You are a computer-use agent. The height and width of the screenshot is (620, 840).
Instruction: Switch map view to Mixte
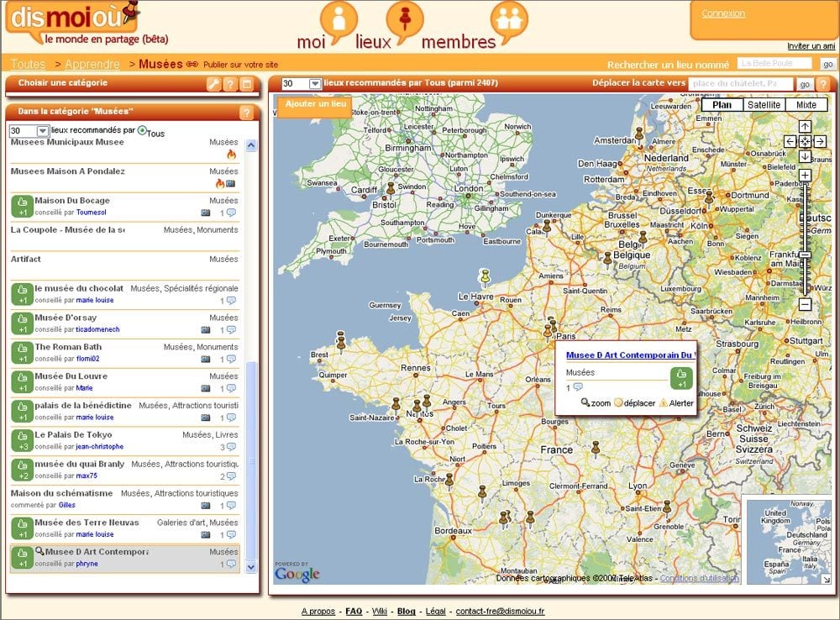point(806,105)
